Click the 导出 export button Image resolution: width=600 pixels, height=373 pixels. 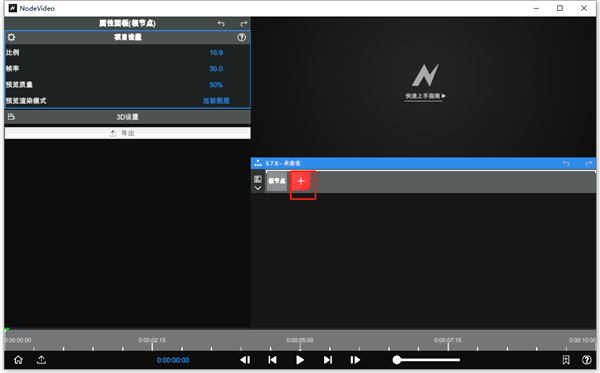128,133
